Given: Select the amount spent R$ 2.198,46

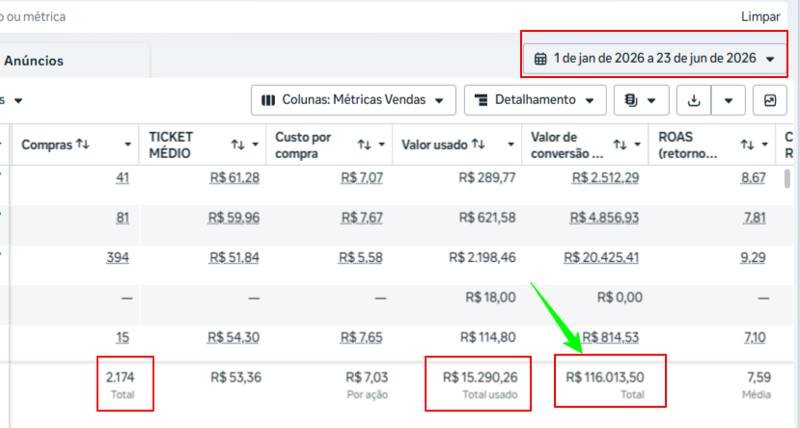Looking at the screenshot, I should point(483,258).
